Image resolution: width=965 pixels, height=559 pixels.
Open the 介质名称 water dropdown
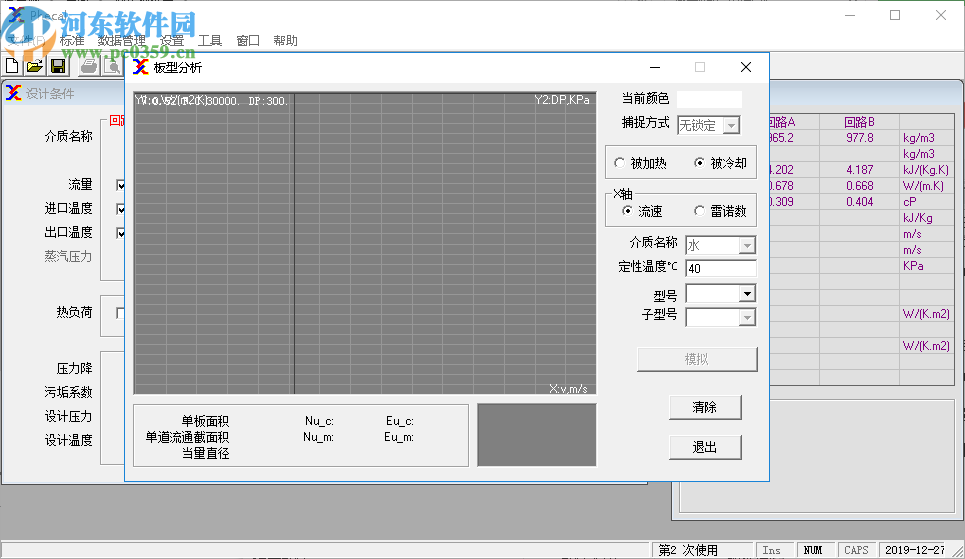point(747,246)
